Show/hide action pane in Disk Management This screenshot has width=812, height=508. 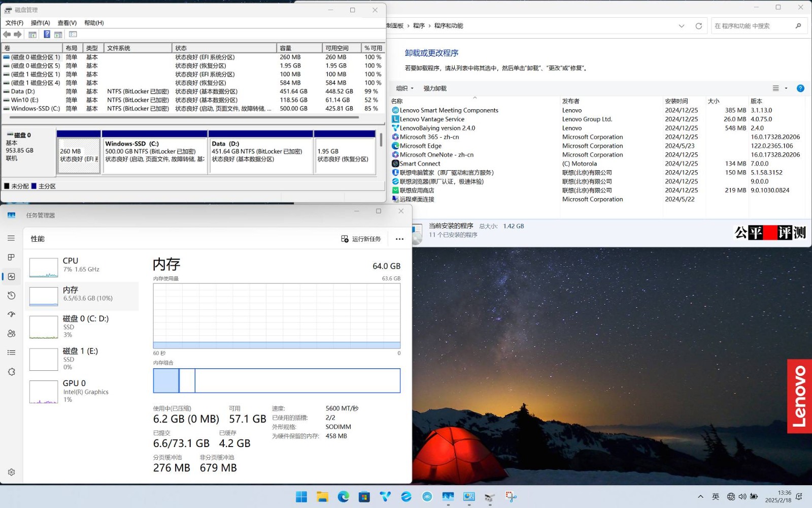(58, 35)
